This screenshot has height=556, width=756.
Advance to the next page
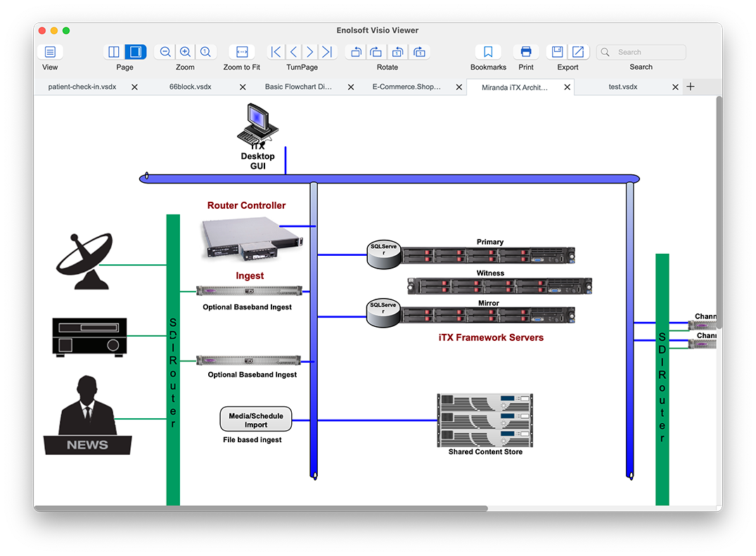[310, 52]
